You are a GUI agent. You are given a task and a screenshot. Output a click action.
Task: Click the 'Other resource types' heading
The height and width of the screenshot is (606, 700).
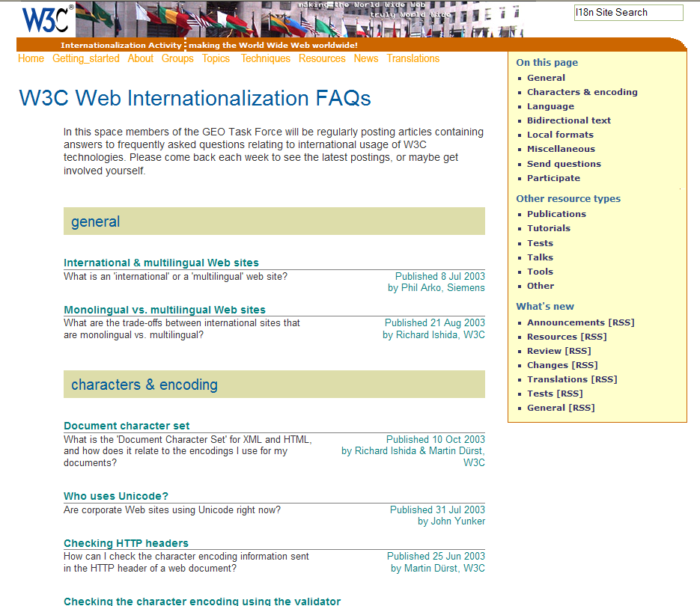pyautogui.click(x=568, y=198)
